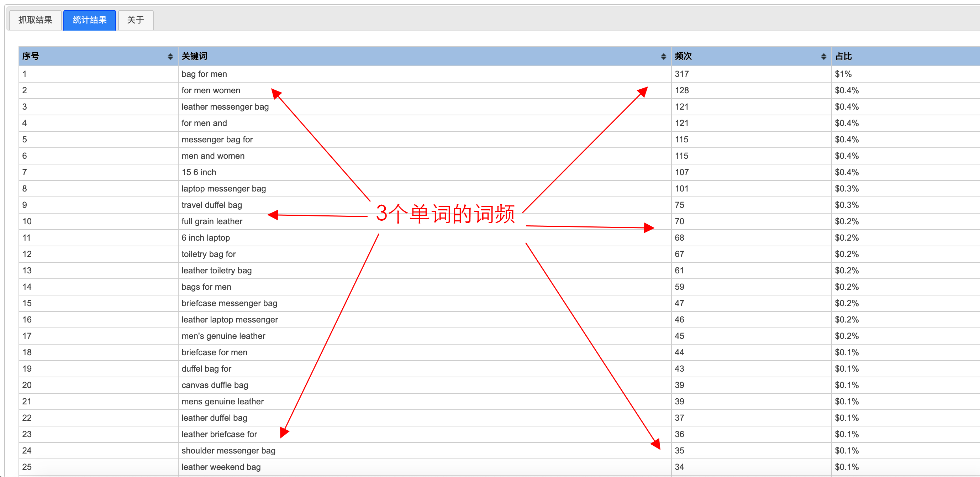Click the 'shoulder messenger bag' row

228,450
